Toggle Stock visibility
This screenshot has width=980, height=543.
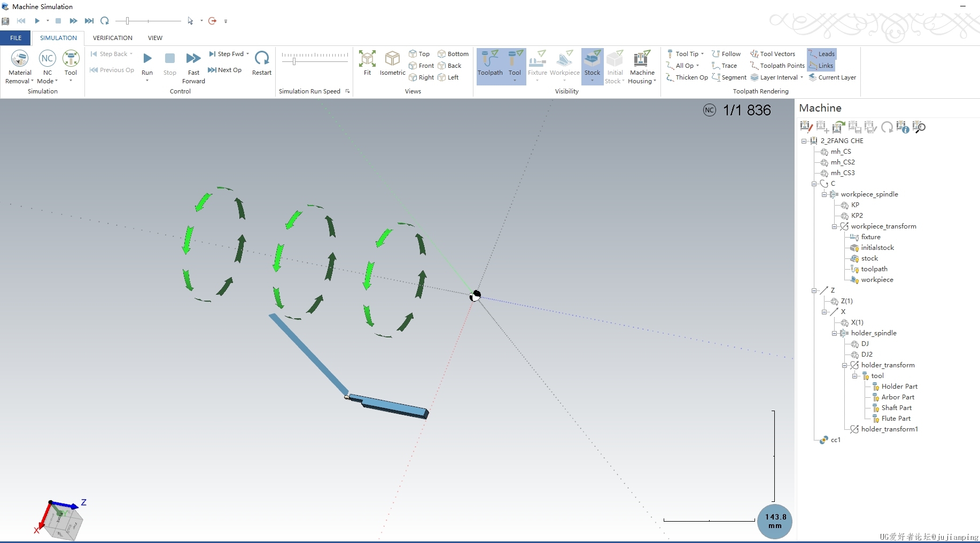592,66
